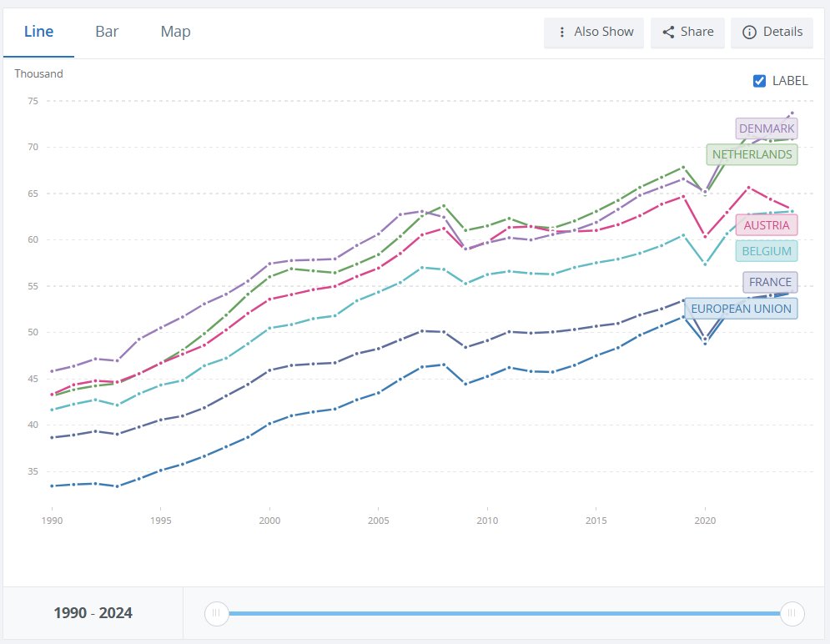Click the 35 y-axis value label
The image size is (830, 644).
(33, 471)
